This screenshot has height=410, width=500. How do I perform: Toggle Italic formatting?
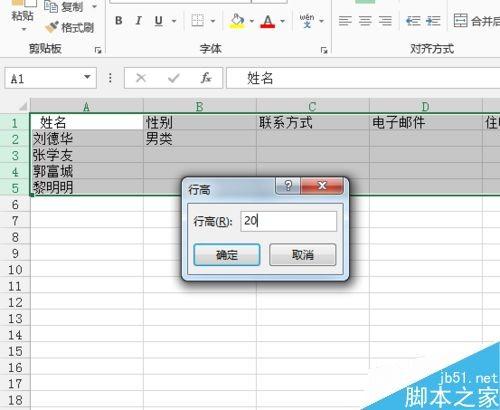pos(138,21)
